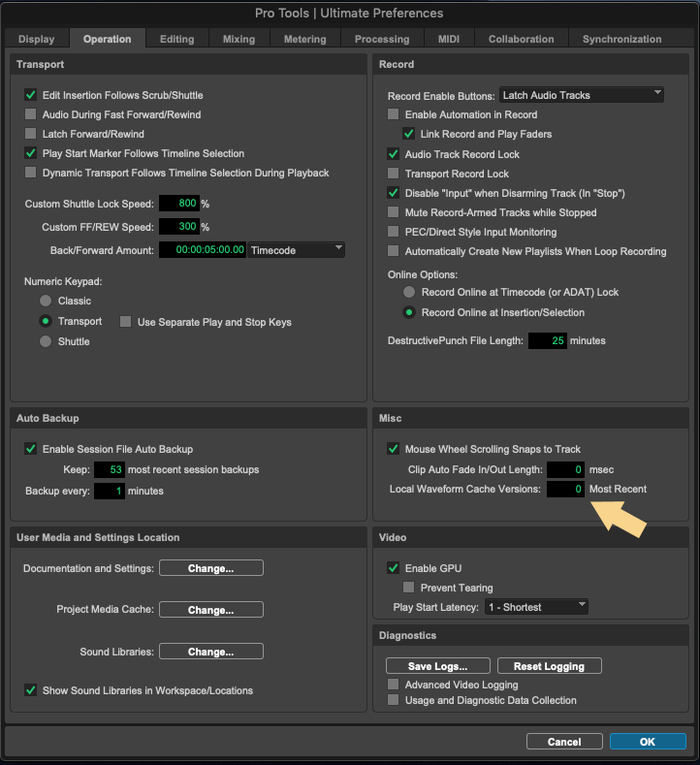
Task: Open the Timecode format dropdown
Action: tap(296, 250)
